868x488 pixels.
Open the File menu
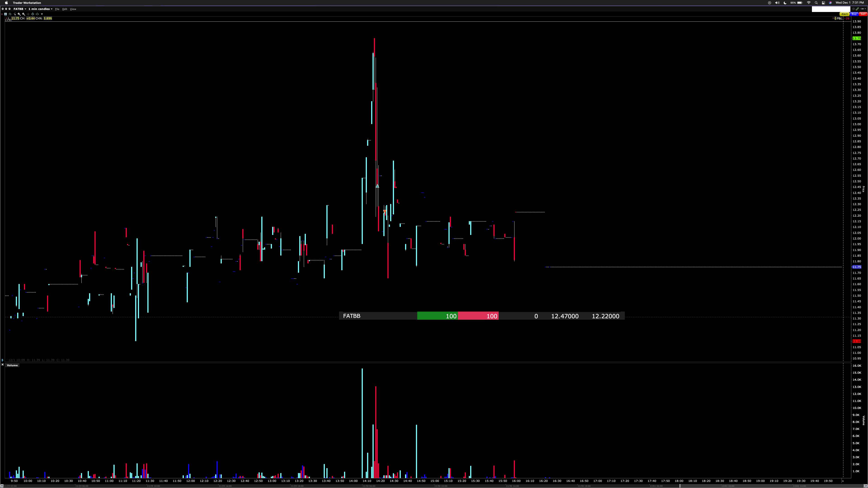click(x=57, y=9)
